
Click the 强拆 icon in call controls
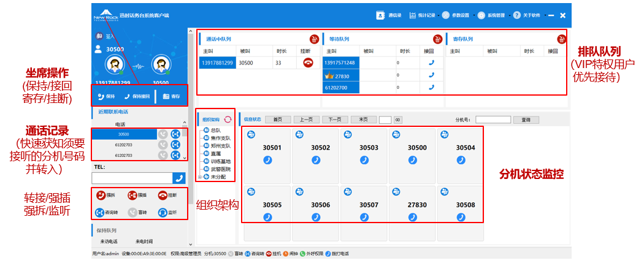tap(101, 195)
